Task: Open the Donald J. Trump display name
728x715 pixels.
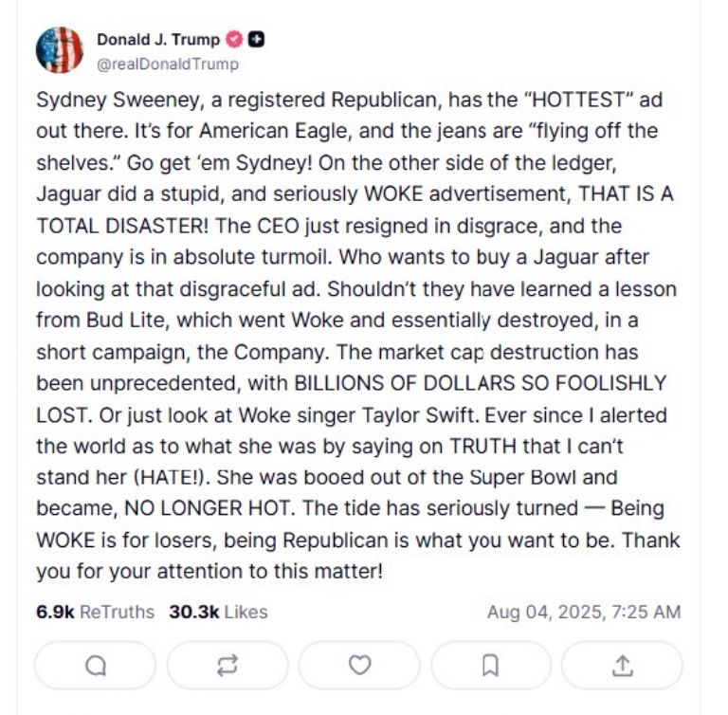Action: coord(158,40)
